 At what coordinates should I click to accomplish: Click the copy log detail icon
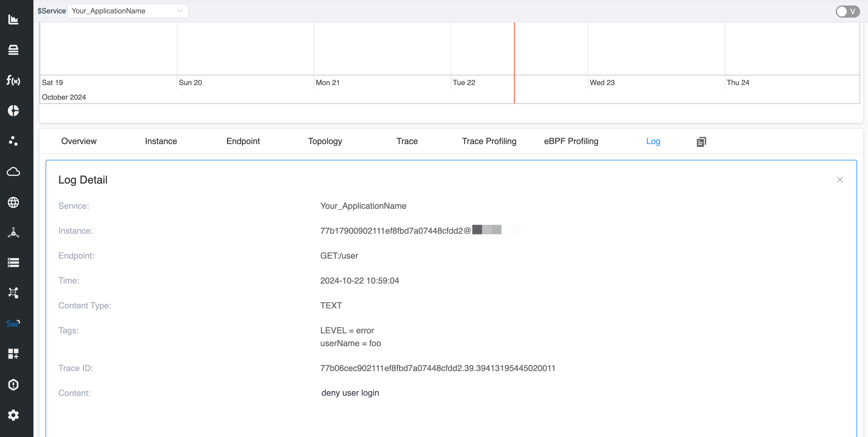click(701, 142)
